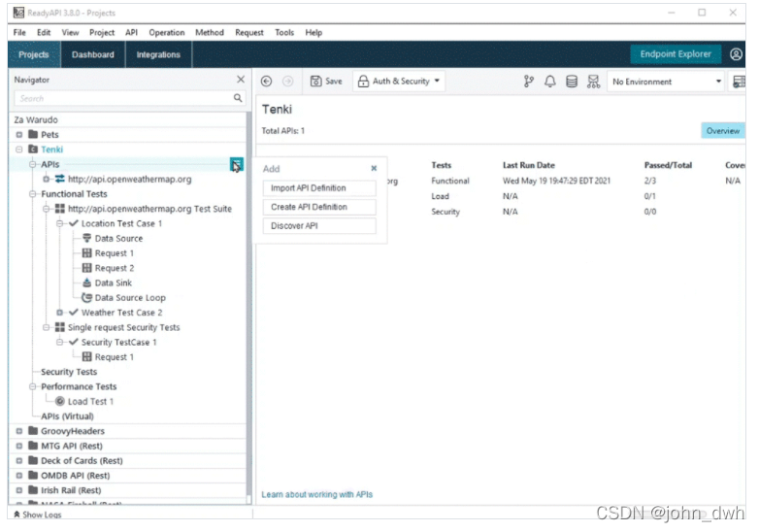Expand the MTG API (Rest) project
This screenshot has width=759, height=532.
[18, 446]
